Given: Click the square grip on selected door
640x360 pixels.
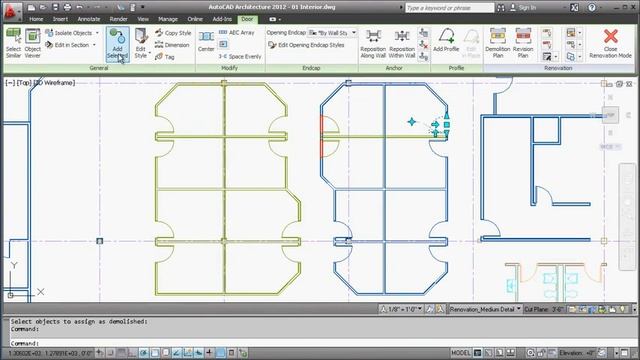Looking at the screenshot, I should 447,124.
